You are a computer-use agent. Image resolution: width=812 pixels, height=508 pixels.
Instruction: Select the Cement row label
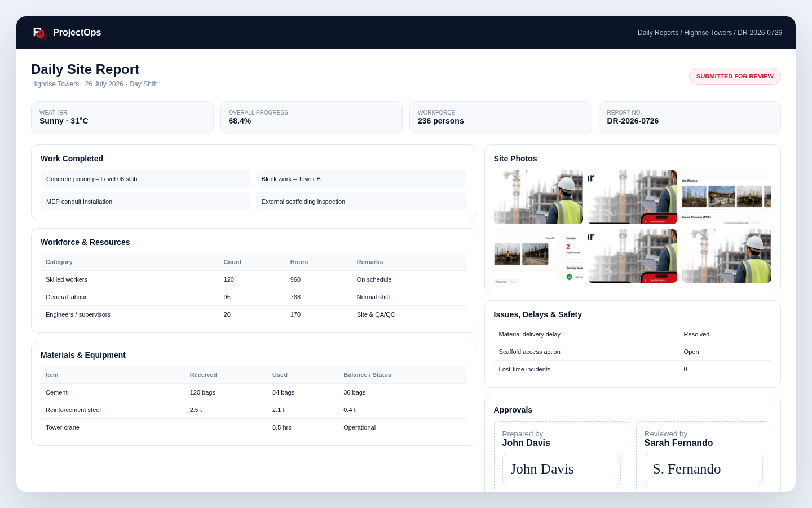click(56, 392)
